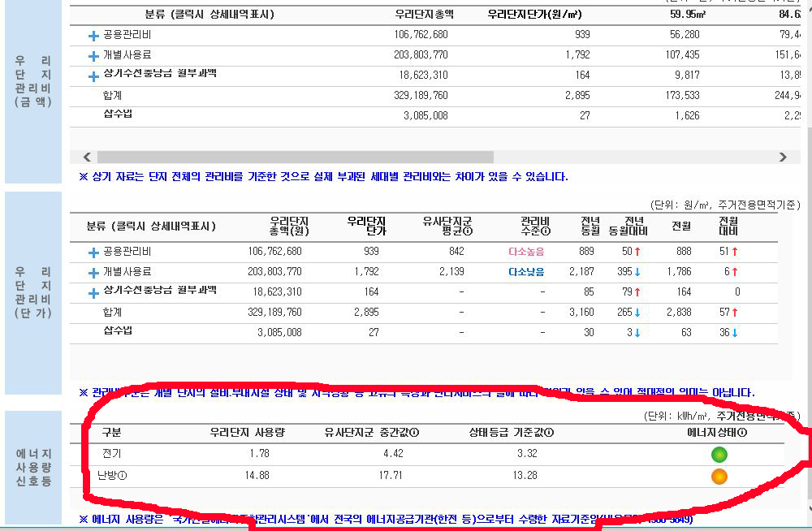Click the 다소높음 fee level link

tap(525, 253)
